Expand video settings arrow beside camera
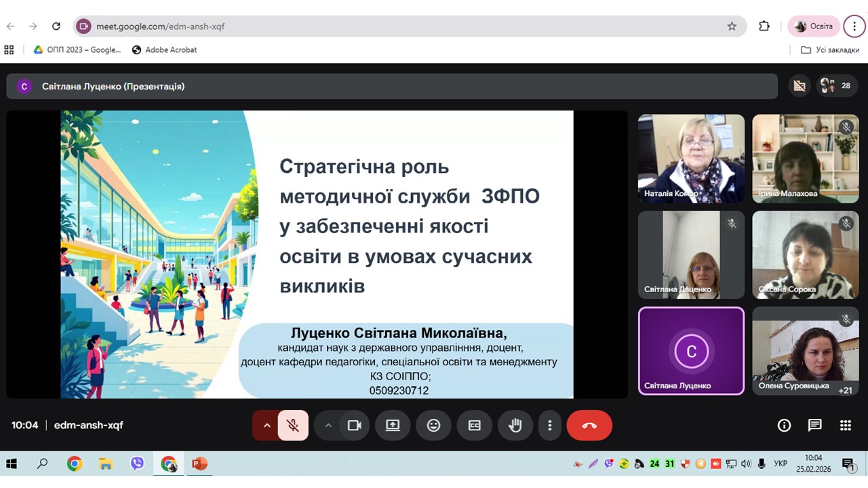This screenshot has width=868, height=488. pos(328,426)
